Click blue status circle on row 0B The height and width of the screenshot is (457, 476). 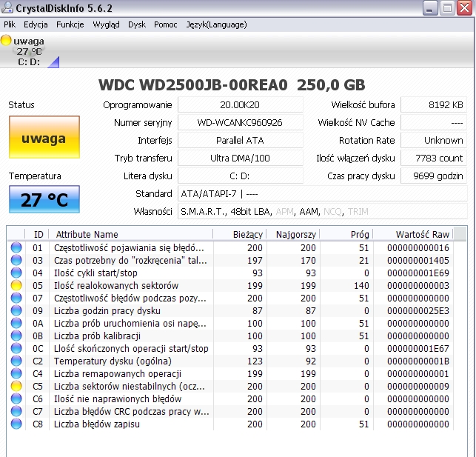tap(16, 336)
